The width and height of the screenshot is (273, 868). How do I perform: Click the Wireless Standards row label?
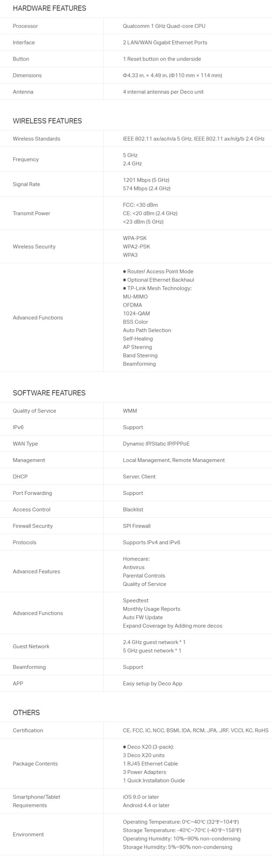pyautogui.click(x=36, y=139)
